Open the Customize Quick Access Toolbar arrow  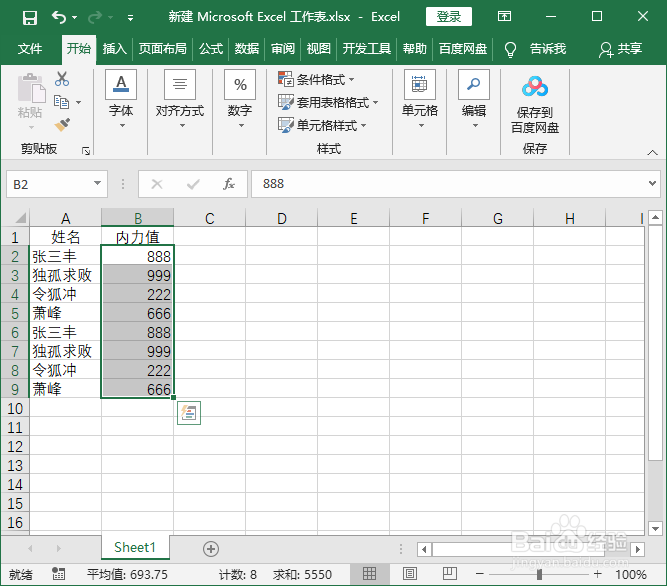point(131,18)
